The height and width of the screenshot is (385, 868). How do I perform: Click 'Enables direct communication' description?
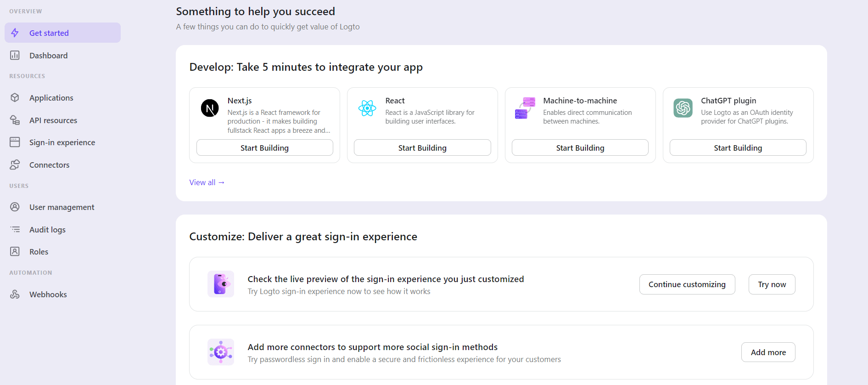pos(587,117)
